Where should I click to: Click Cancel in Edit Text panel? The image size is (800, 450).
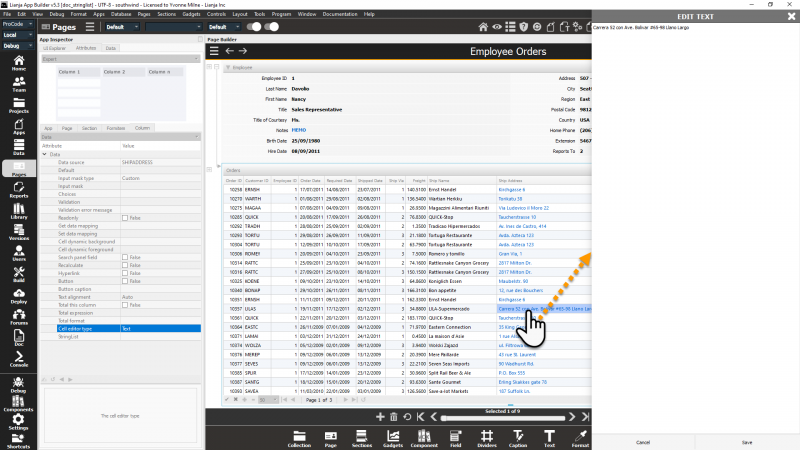point(643,442)
